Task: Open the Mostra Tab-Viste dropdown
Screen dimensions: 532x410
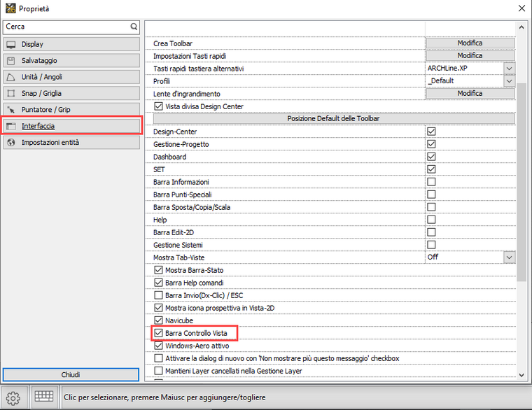Action: pos(509,257)
